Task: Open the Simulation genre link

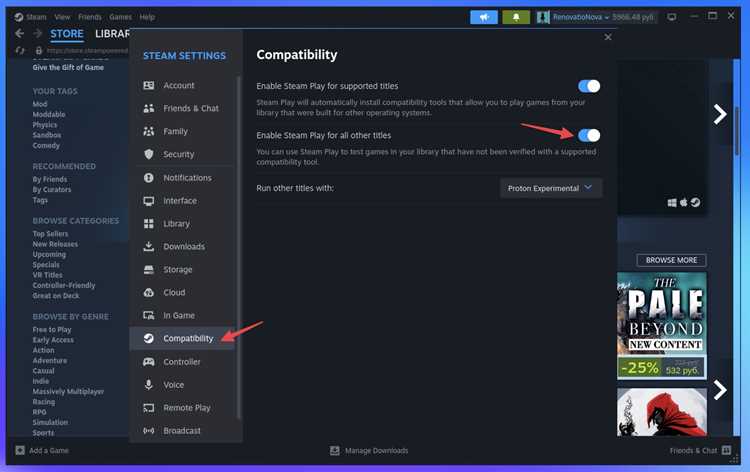Action: [50, 423]
